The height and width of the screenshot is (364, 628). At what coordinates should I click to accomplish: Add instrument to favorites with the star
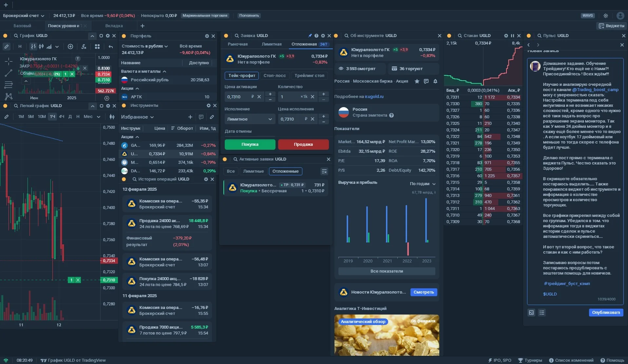point(417,81)
